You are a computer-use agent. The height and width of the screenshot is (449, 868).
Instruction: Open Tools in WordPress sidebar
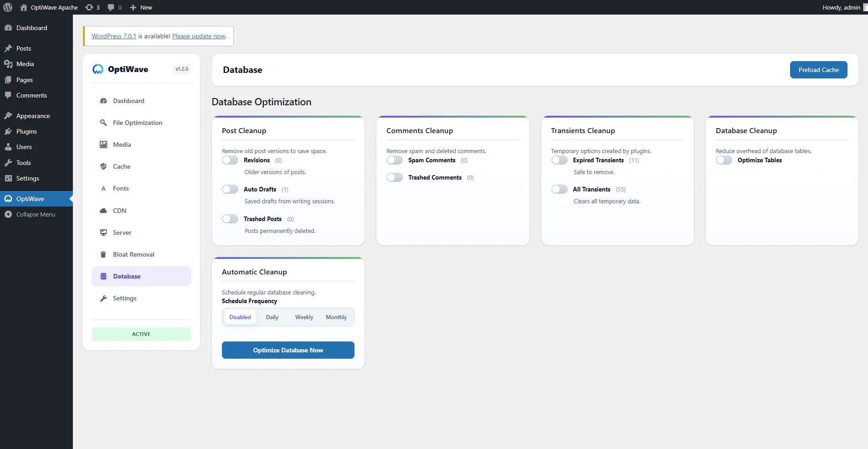36,163
